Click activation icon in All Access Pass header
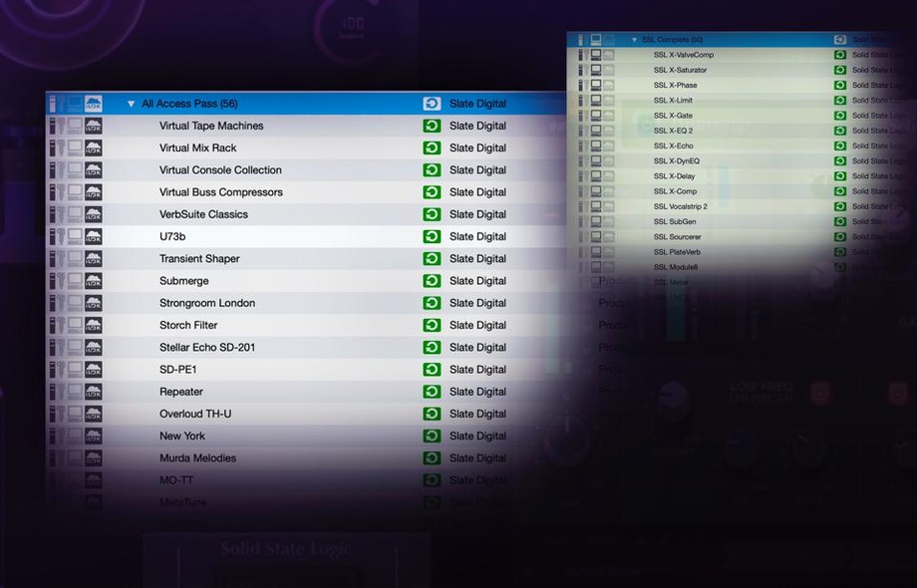 tap(432, 104)
